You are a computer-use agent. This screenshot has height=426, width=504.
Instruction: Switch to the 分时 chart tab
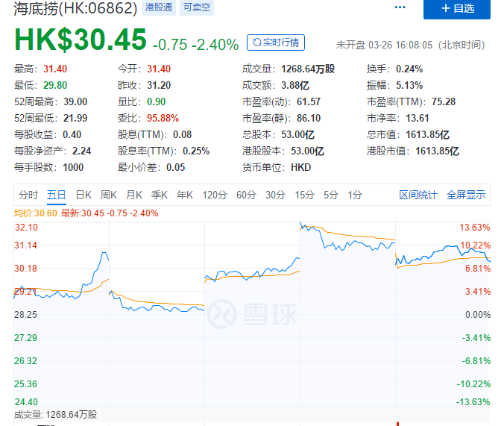[x=28, y=195]
